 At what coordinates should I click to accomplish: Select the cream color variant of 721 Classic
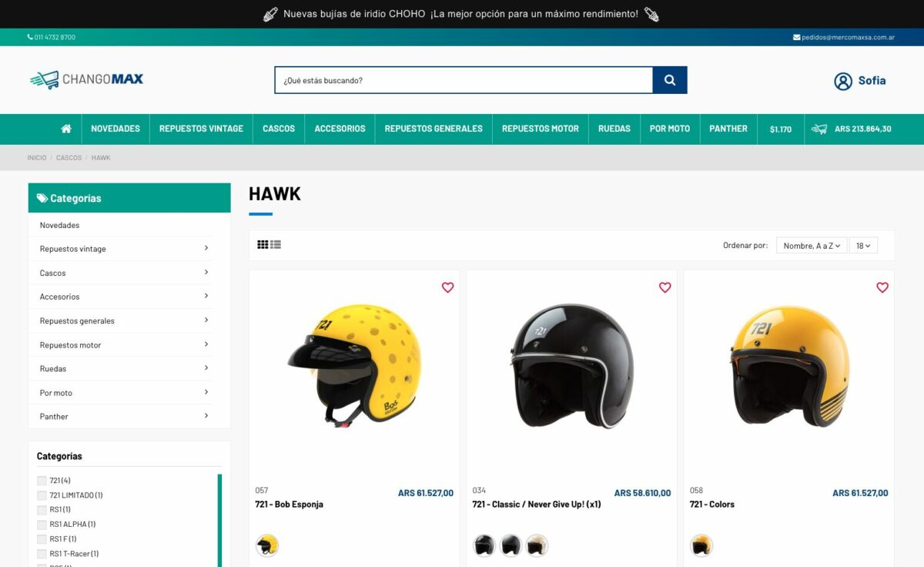[537, 545]
